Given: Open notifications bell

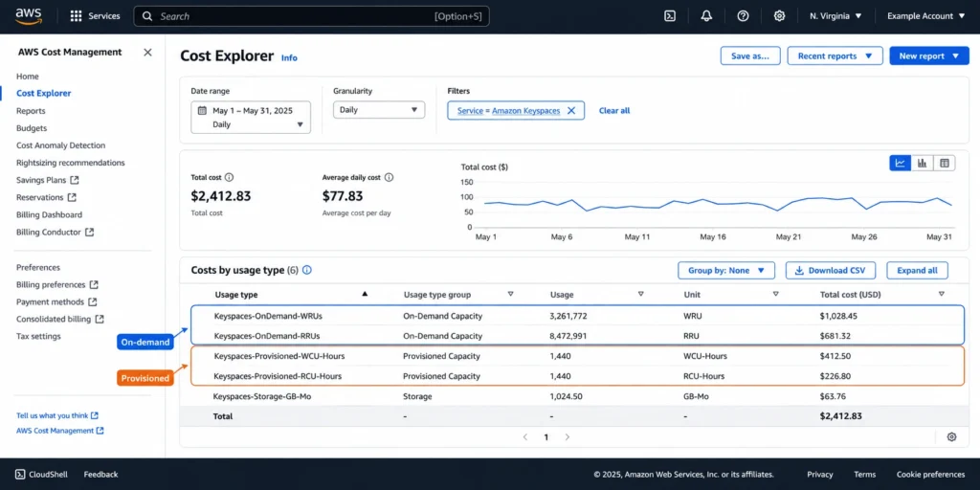Looking at the screenshot, I should pyautogui.click(x=706, y=16).
